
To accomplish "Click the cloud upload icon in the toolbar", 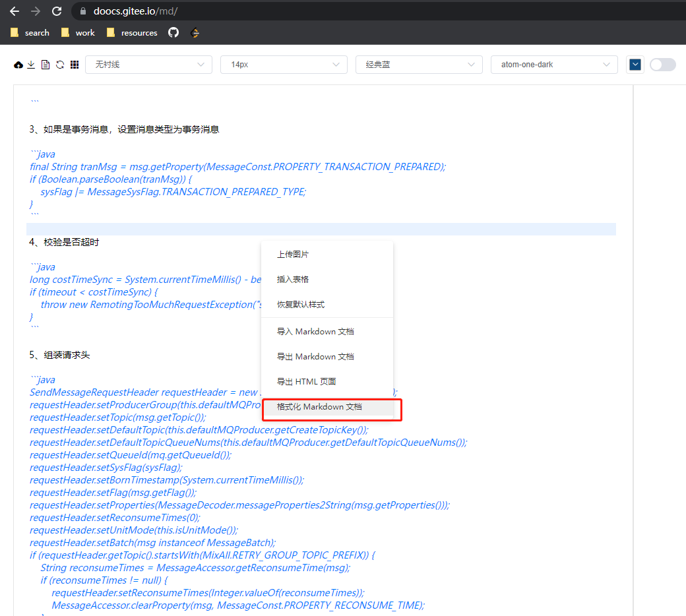I will 18,65.
